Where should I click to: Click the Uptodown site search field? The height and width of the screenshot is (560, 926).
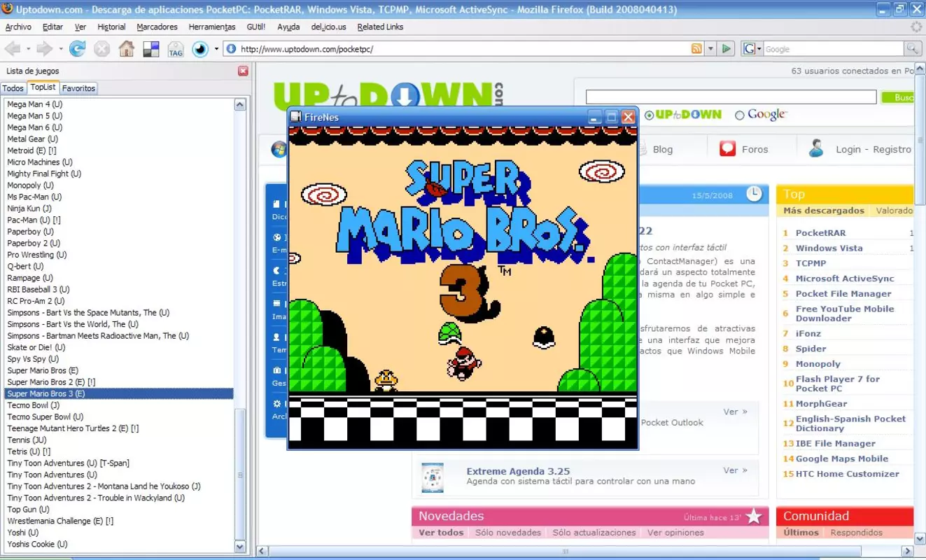click(x=731, y=97)
